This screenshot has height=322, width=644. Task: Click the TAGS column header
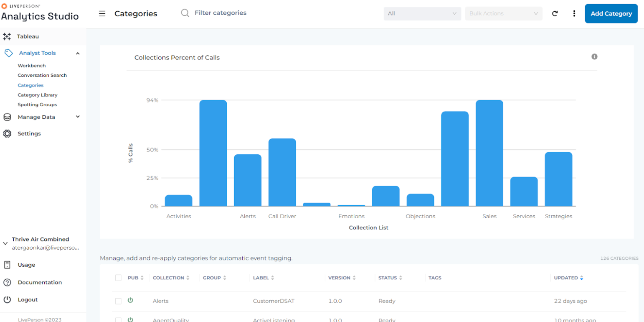tap(435, 278)
